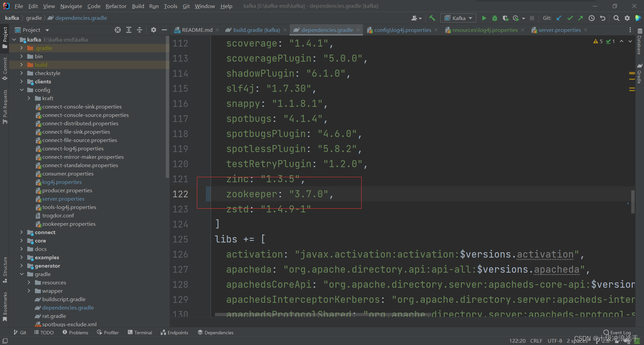Screen dimensions: 644x345
Task: Open the Git menu
Action: [186, 6]
